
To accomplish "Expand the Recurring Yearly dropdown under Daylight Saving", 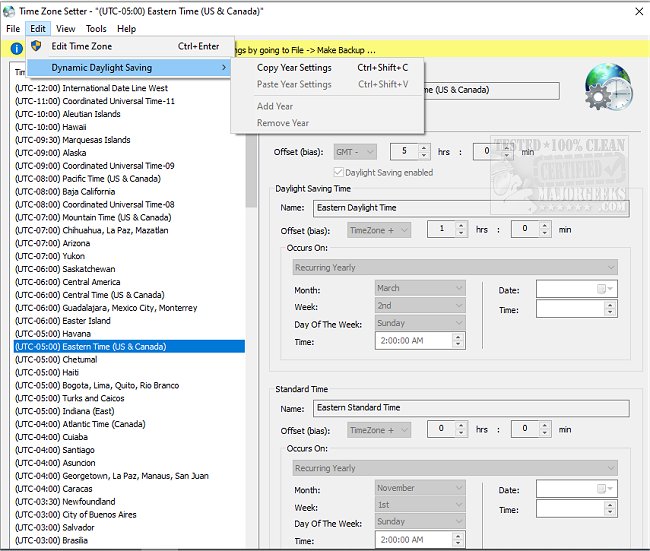I will (455, 268).
